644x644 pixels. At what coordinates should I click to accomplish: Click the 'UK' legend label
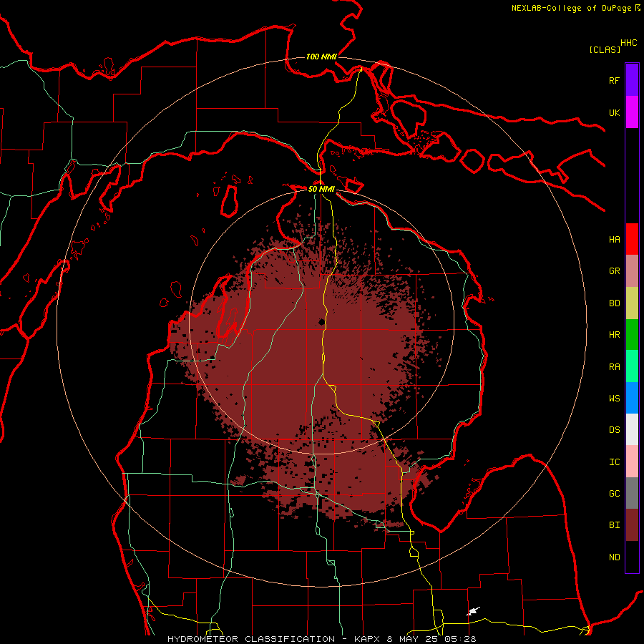pos(614,112)
